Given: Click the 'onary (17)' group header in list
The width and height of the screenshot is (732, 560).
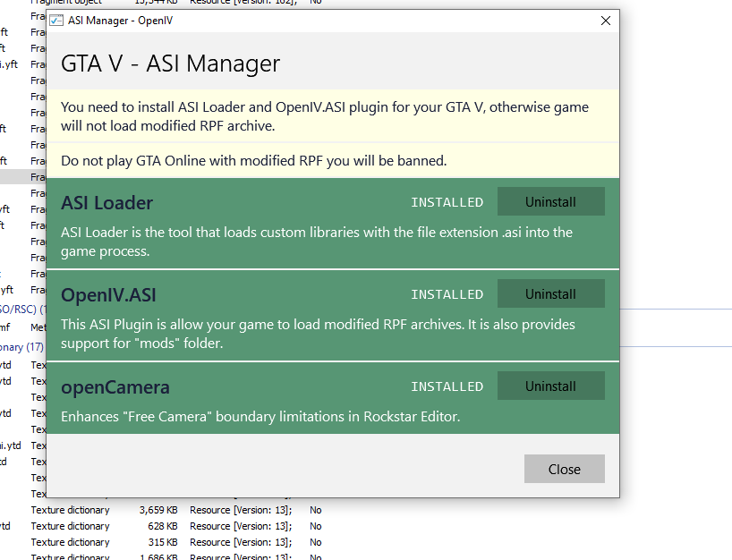Looking at the screenshot, I should tap(22, 347).
